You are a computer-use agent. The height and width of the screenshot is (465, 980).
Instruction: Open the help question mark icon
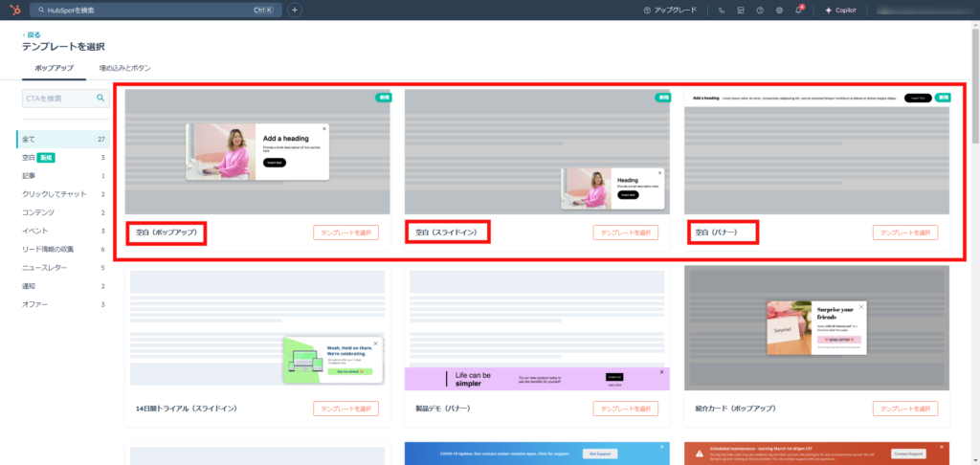pos(760,10)
